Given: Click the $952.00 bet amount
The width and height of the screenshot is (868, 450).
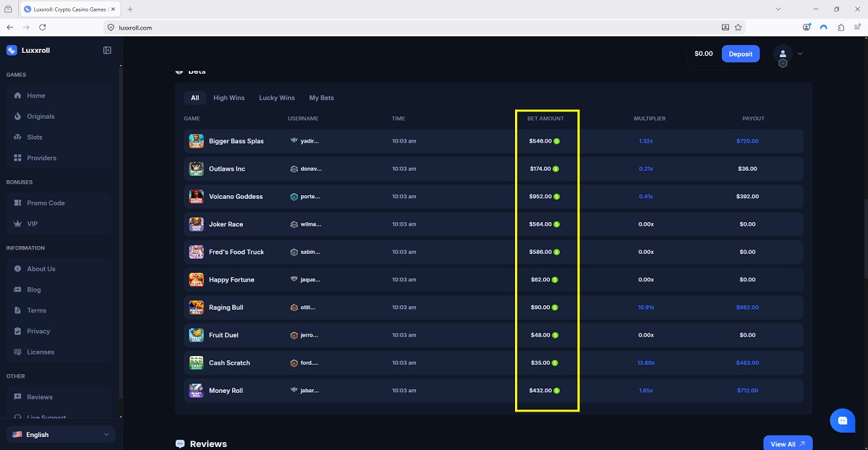Looking at the screenshot, I should (540, 197).
